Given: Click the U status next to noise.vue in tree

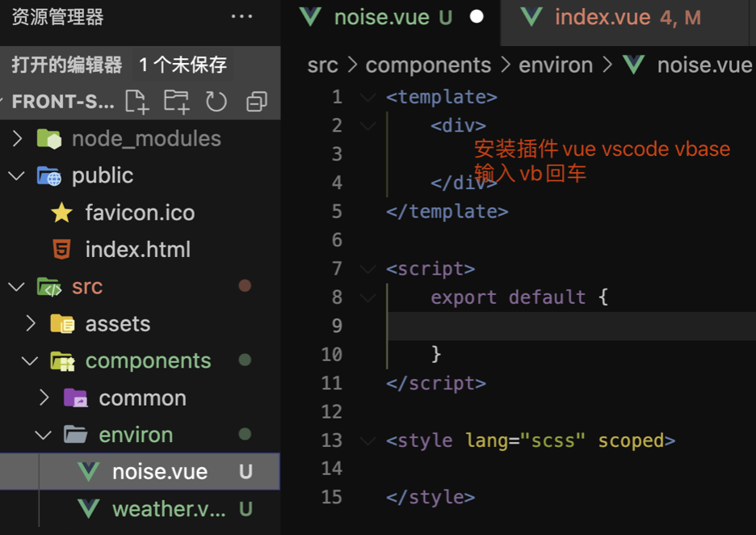Looking at the screenshot, I should click(x=246, y=472).
